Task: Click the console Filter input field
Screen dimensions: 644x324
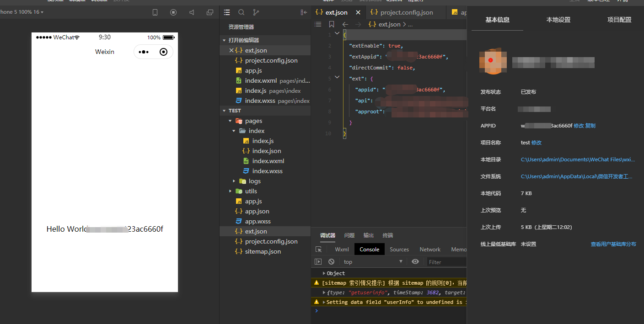Action: pos(446,262)
